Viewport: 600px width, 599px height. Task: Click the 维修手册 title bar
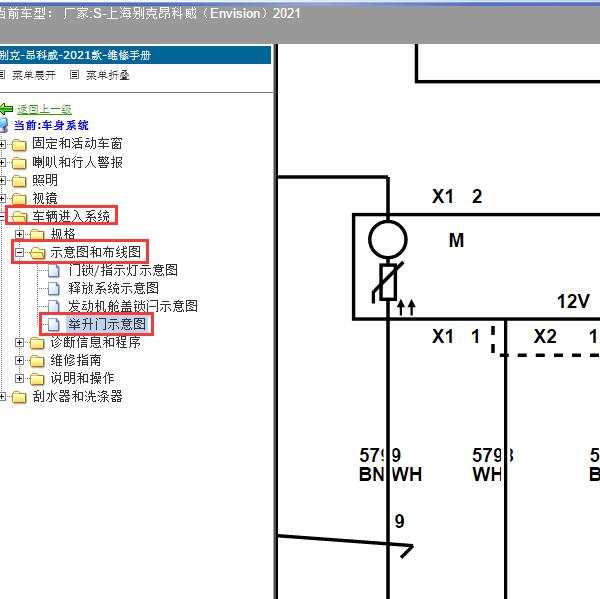[135, 55]
